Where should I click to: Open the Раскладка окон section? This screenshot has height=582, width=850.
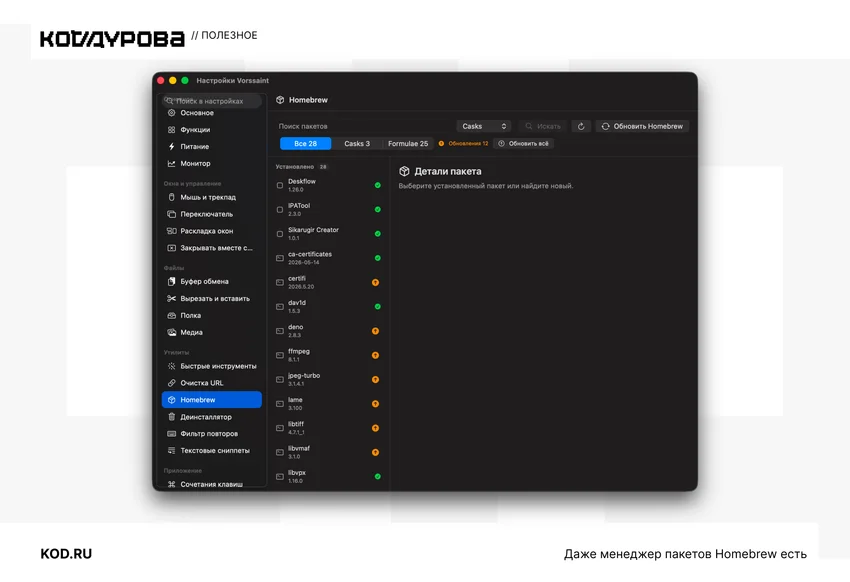pos(211,231)
